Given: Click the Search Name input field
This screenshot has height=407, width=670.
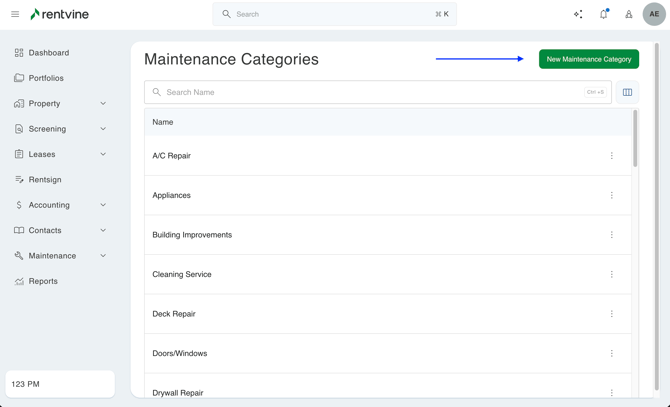Looking at the screenshot, I should pos(370,92).
